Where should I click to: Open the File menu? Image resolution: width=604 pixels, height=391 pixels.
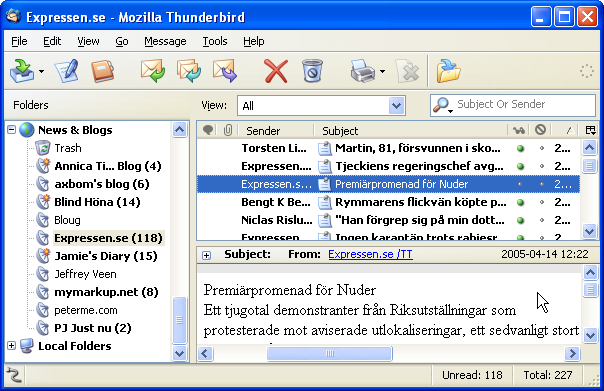(19, 41)
